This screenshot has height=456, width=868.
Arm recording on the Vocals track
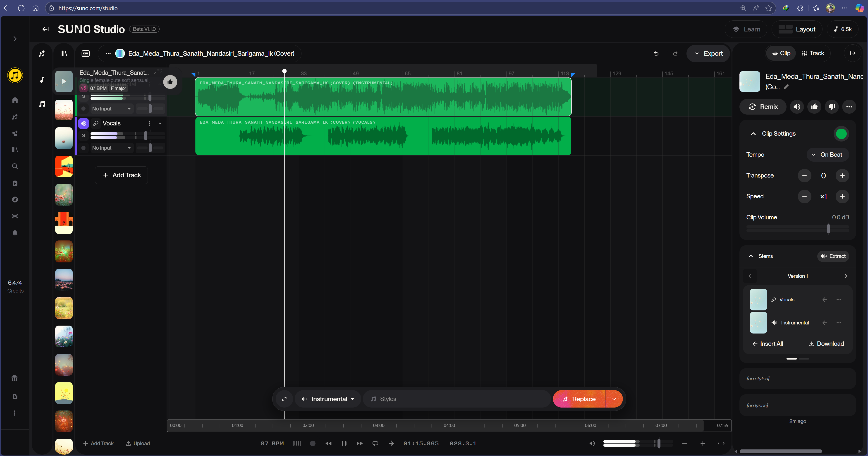pos(84,148)
